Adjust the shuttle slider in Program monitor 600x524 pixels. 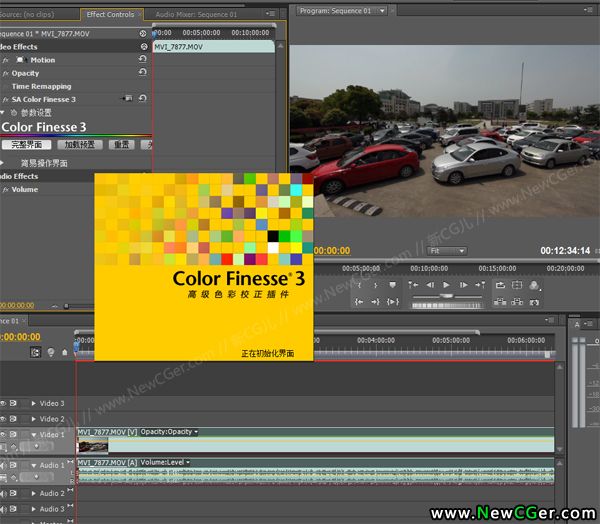[x=446, y=296]
